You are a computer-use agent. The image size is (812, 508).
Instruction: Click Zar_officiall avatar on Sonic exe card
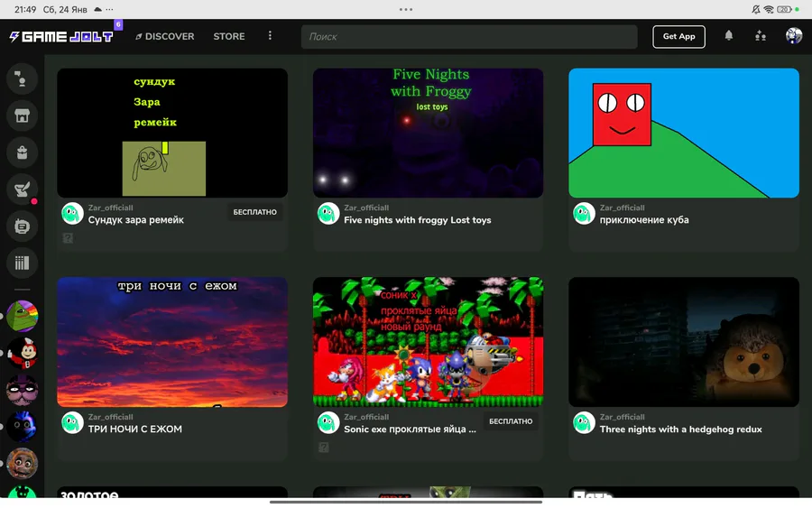[328, 422]
